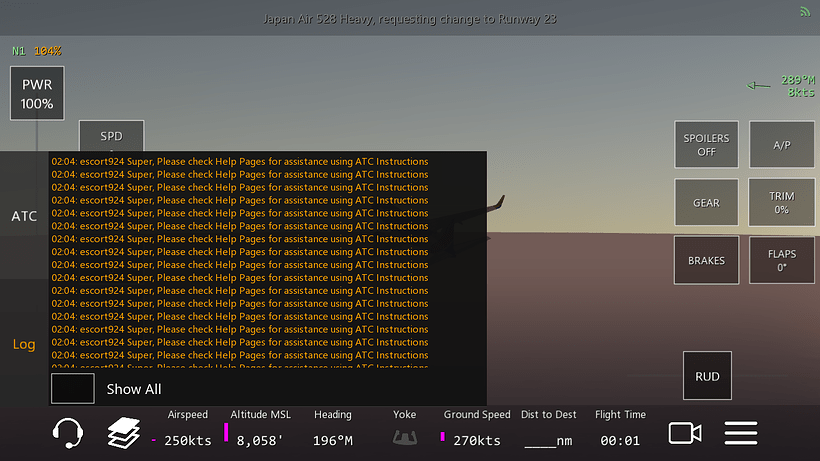
Task: Tap the Altitude MSL 8,058' readout
Action: (x=260, y=429)
